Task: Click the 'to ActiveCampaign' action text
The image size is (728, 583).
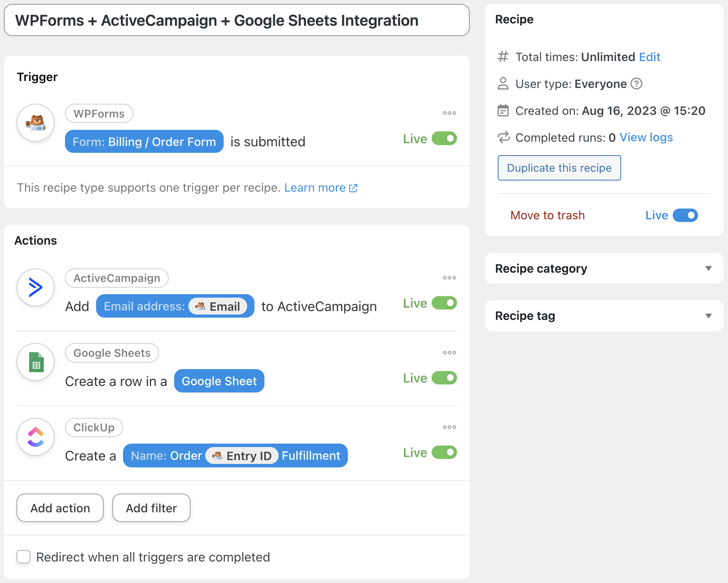Action: pyautogui.click(x=319, y=306)
